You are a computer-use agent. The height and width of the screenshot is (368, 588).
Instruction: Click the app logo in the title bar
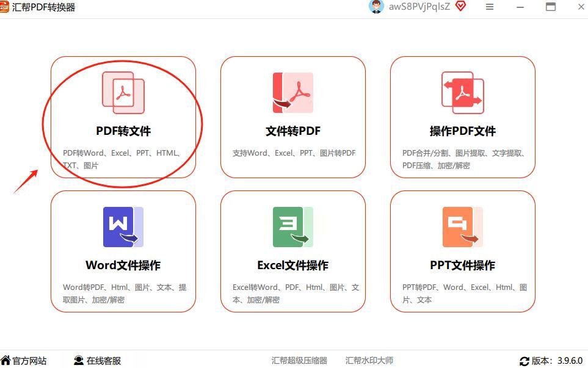coord(6,7)
